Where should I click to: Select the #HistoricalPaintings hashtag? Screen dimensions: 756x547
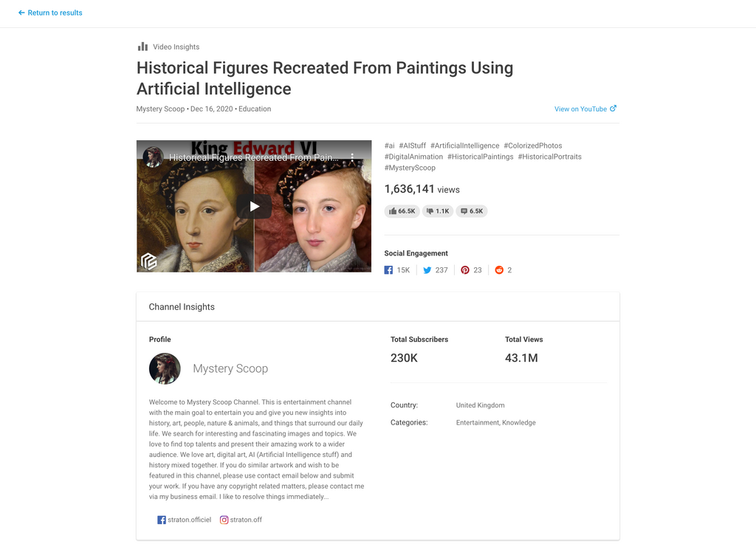pos(480,156)
